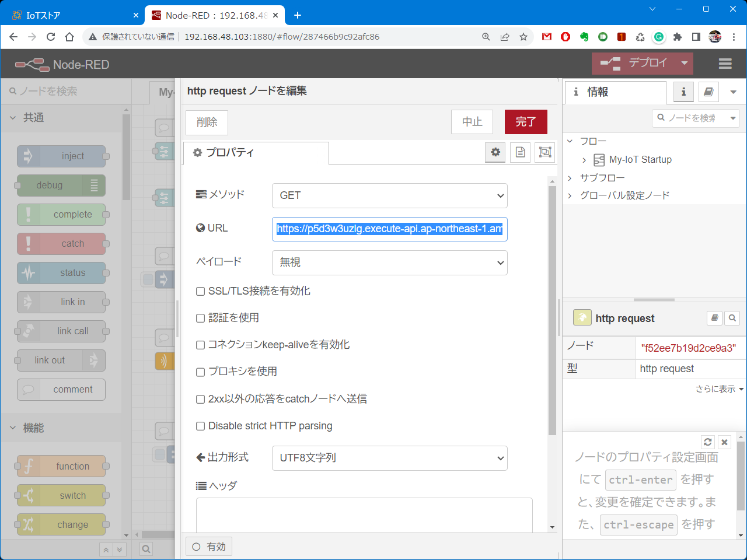The width and height of the screenshot is (747, 560).
Task: Go back with browser back arrow
Action: click(x=13, y=37)
